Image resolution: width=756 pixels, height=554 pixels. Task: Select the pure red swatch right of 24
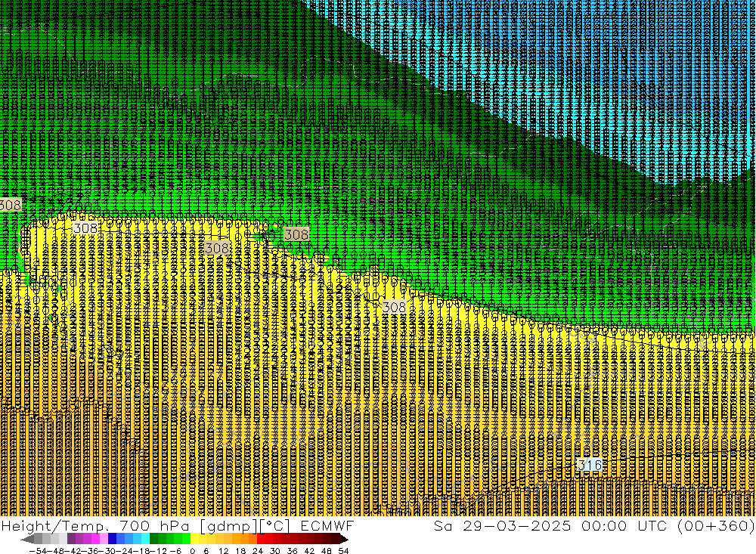click(261, 539)
